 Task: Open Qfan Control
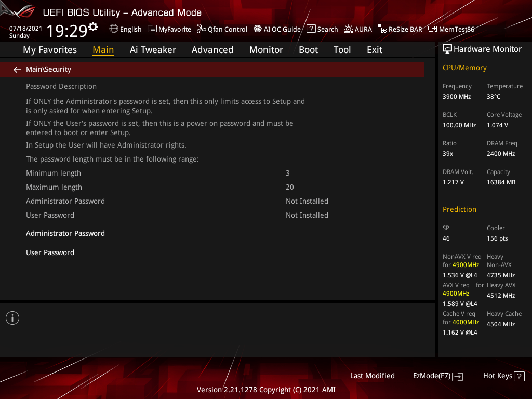coord(222,29)
